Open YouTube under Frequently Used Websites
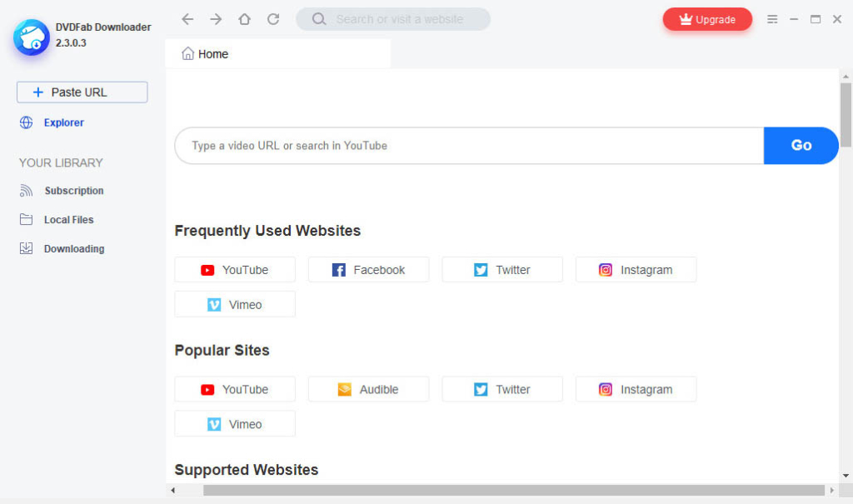Screen dimensions: 853x504 (x=235, y=270)
